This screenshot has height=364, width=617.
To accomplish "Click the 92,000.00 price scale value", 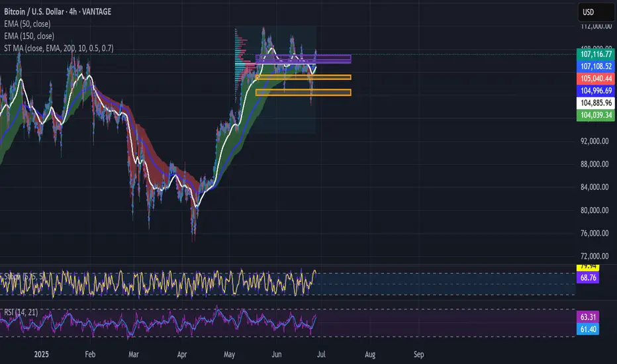I will [594, 141].
